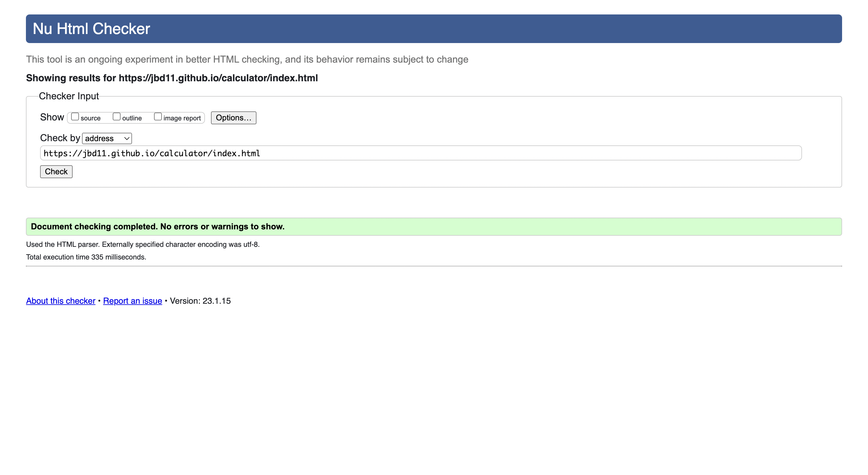Click the 'image report' label text
The width and height of the screenshot is (868, 475).
point(182,118)
